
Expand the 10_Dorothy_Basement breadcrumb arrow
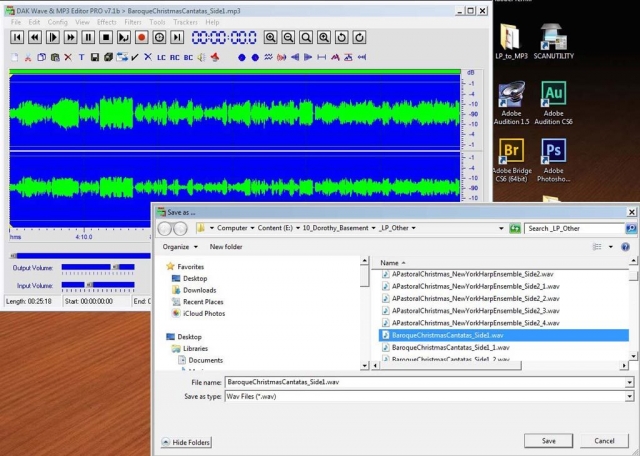[373, 228]
